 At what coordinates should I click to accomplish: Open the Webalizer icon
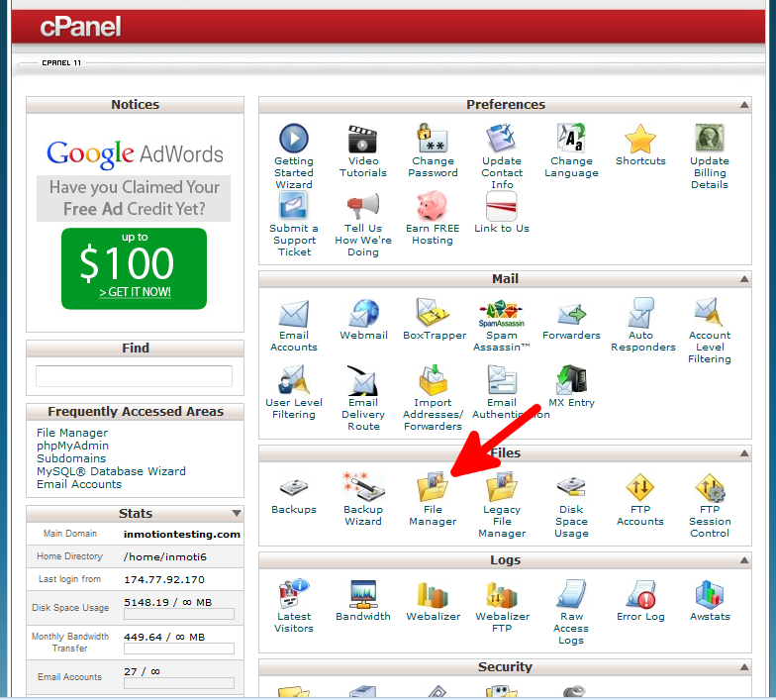click(x=433, y=594)
